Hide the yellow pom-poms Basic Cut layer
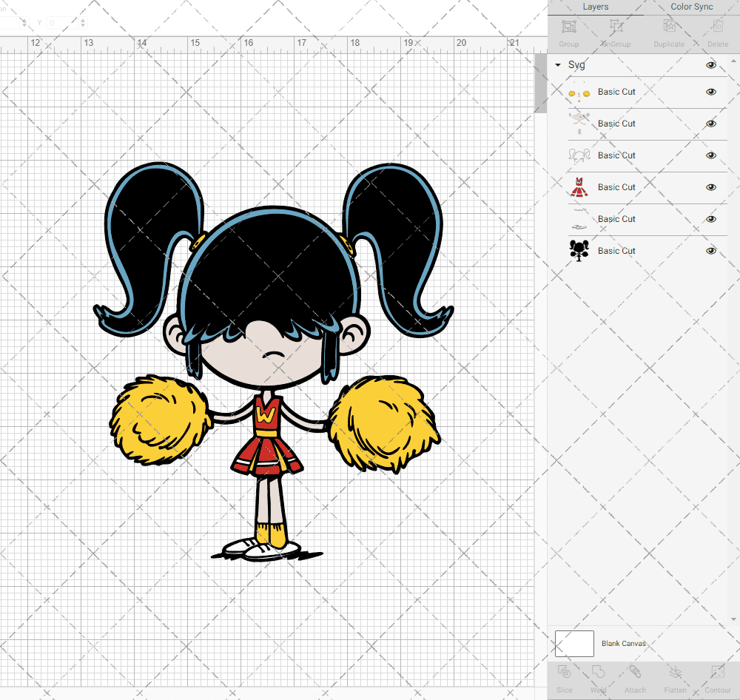Image resolution: width=740 pixels, height=700 pixels. point(710,92)
